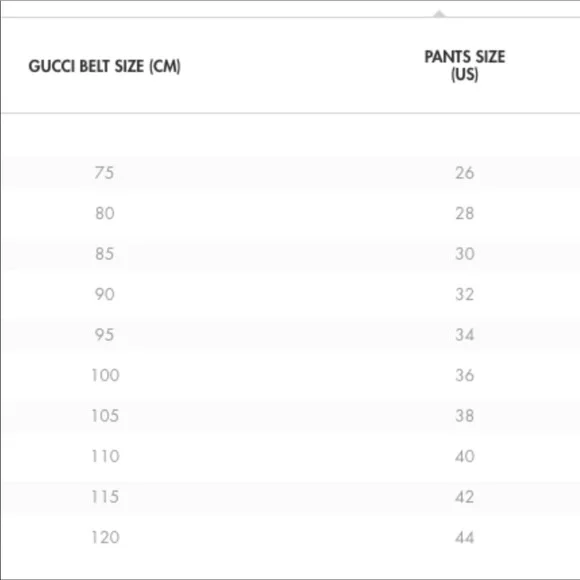Click the small triangle pointer above the table
Viewport: 580px width, 580px height.
[439, 14]
